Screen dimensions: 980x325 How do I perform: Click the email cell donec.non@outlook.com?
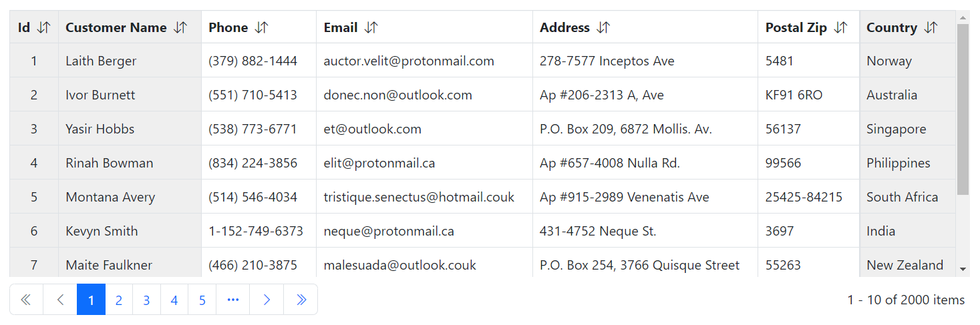click(397, 95)
